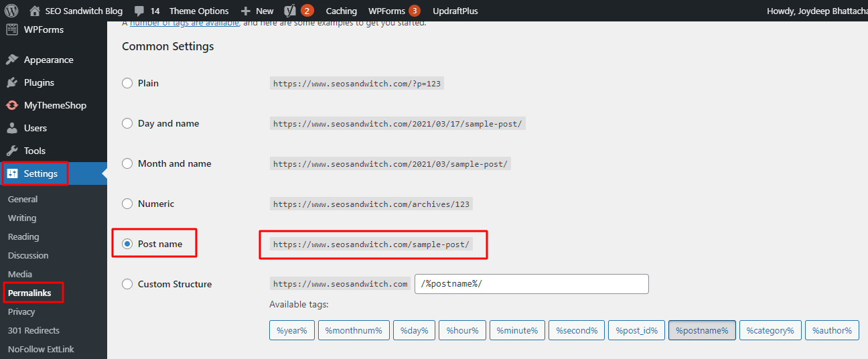Click the %second% tag button

[x=577, y=330]
